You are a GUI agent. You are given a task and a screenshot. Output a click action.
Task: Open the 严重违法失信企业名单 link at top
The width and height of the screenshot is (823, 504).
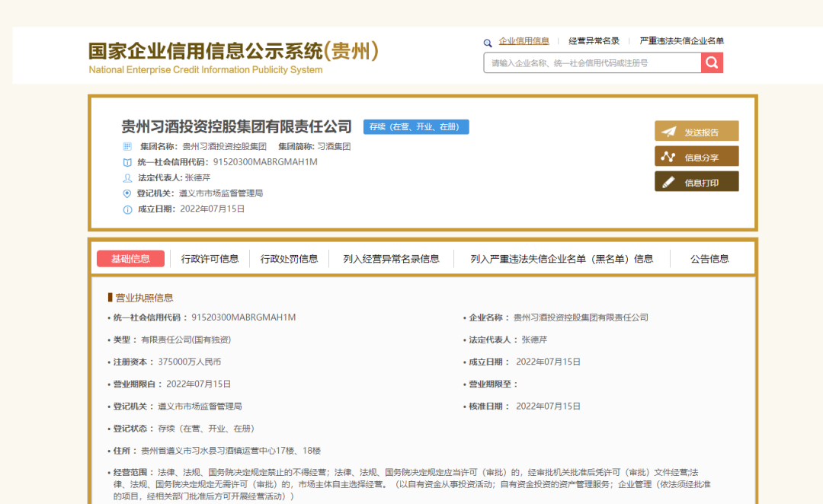coord(681,41)
